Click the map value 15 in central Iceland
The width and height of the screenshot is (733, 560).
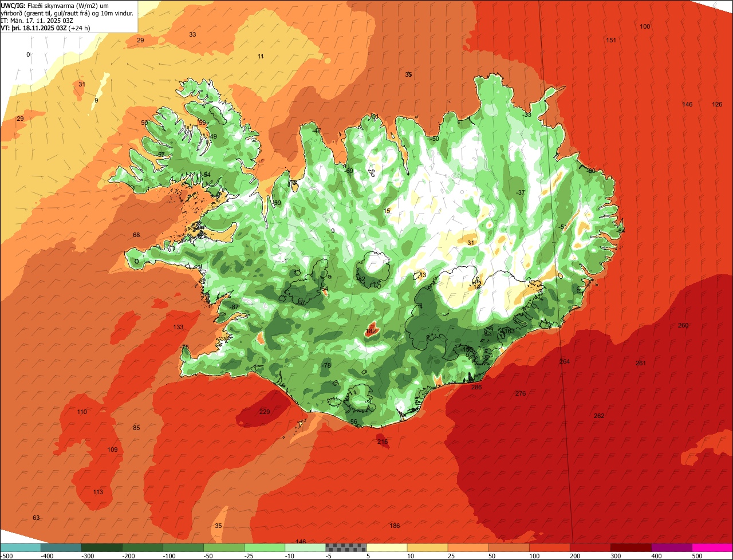387,211
